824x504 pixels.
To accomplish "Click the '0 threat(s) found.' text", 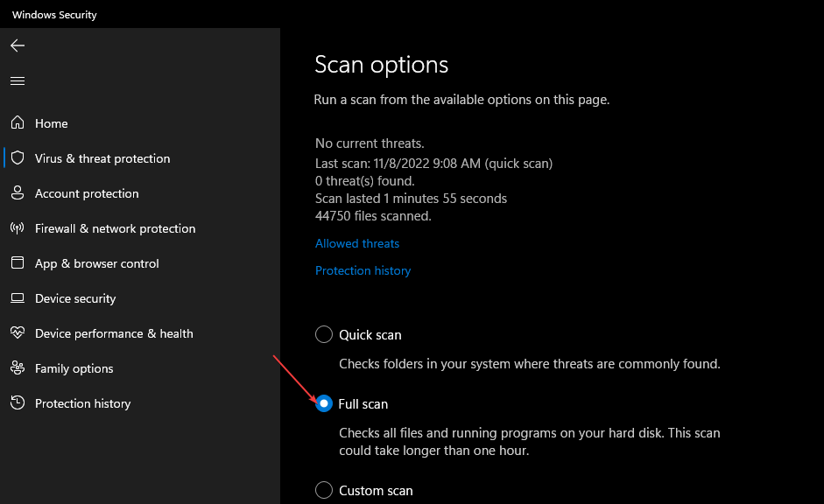I will pyautogui.click(x=365, y=181).
